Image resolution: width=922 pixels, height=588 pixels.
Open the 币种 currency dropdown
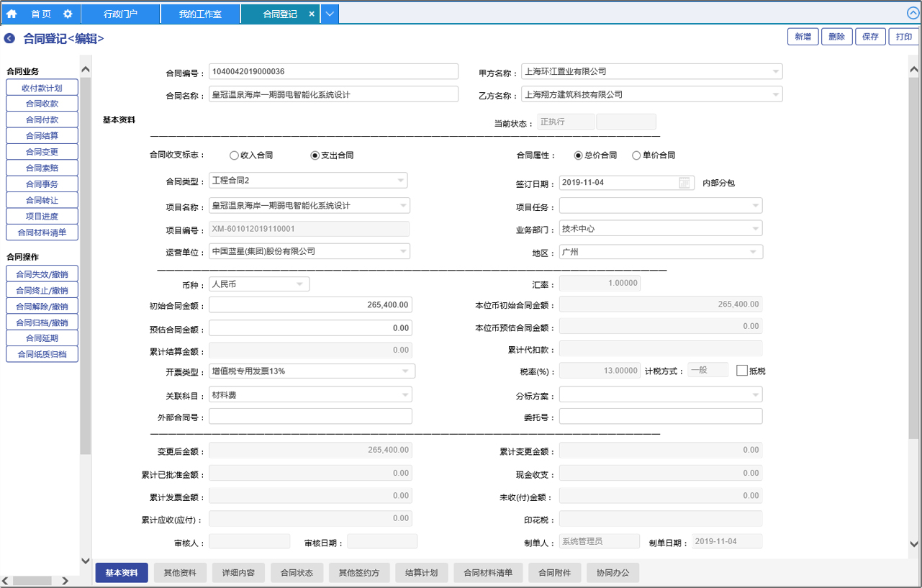(299, 284)
